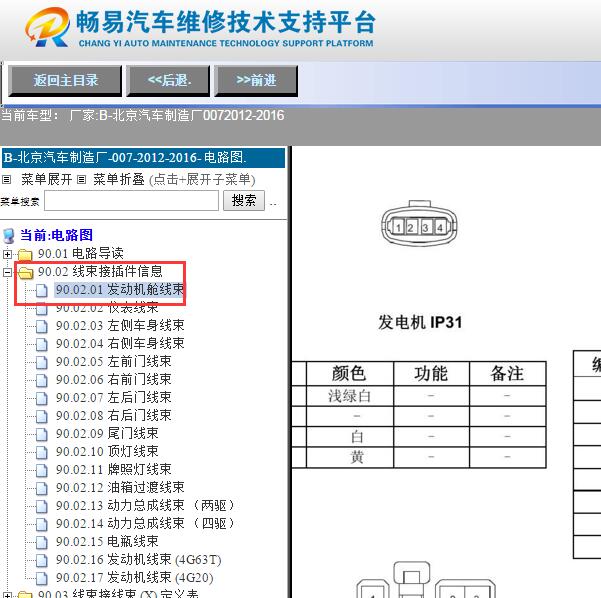Click page icon of 90.02.14 四驱 harness

pyautogui.click(x=42, y=525)
